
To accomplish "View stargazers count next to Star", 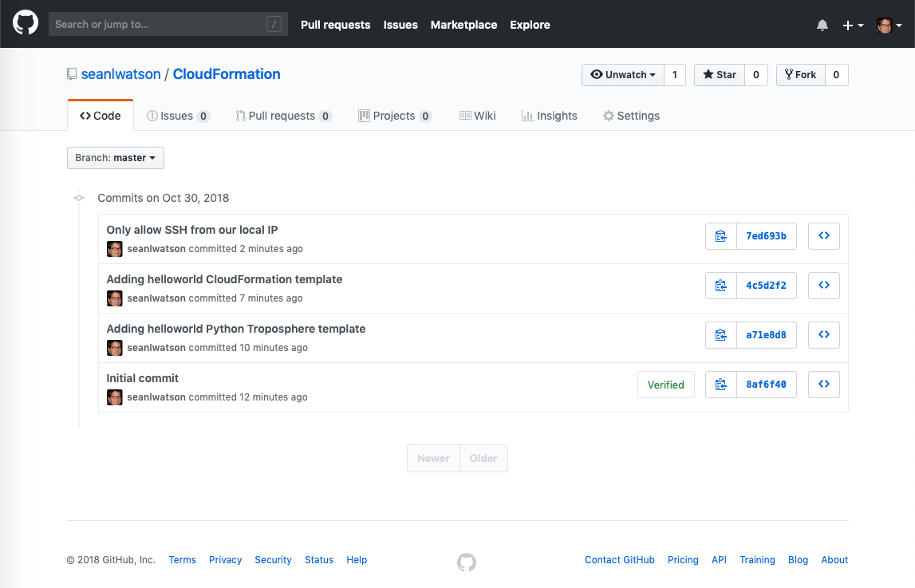I will 755,75.
